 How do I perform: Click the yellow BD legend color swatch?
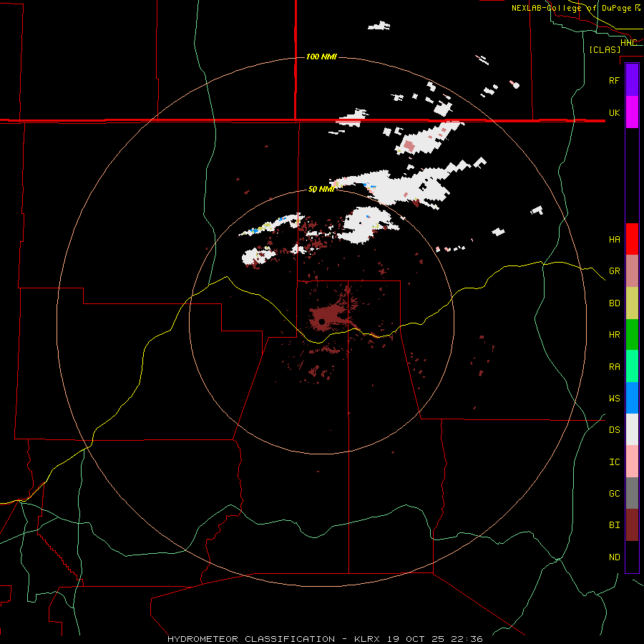(x=632, y=303)
